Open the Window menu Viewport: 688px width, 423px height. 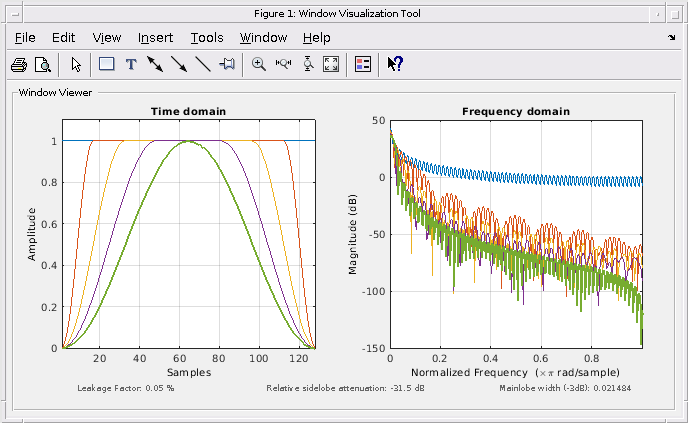(x=263, y=38)
